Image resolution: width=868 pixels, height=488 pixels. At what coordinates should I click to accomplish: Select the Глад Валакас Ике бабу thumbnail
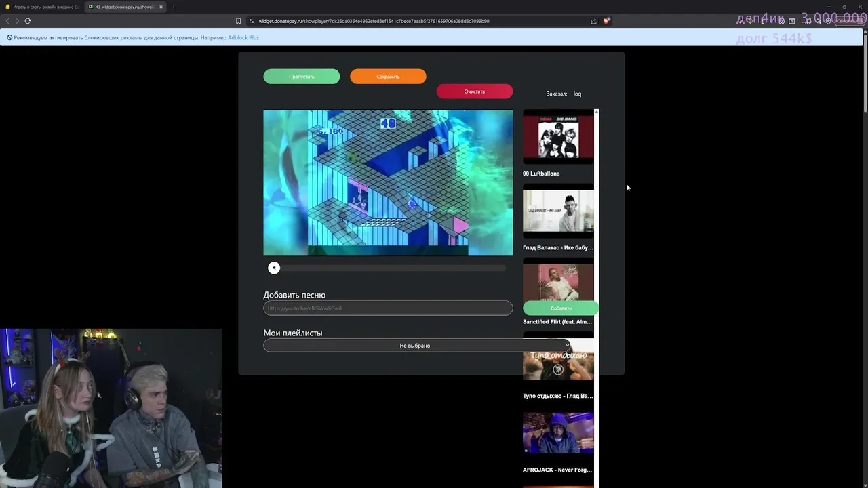(558, 211)
